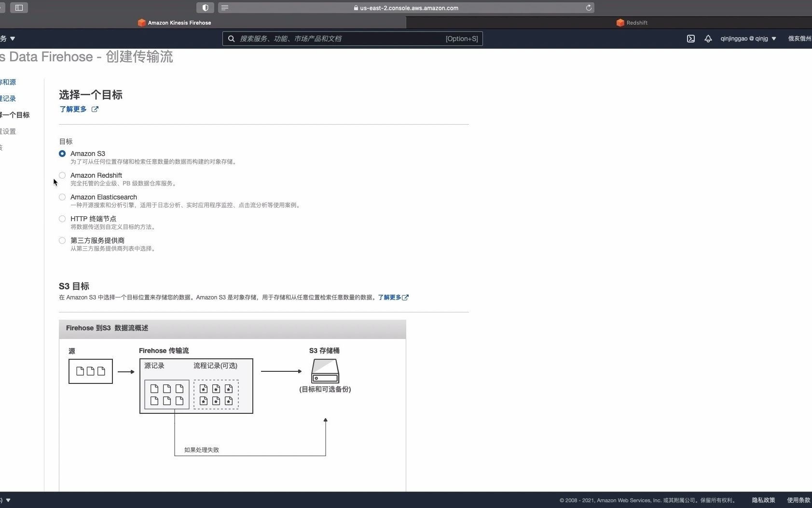Image resolution: width=812 pixels, height=508 pixels.
Task: Open the notifications bell icon
Action: (708, 39)
